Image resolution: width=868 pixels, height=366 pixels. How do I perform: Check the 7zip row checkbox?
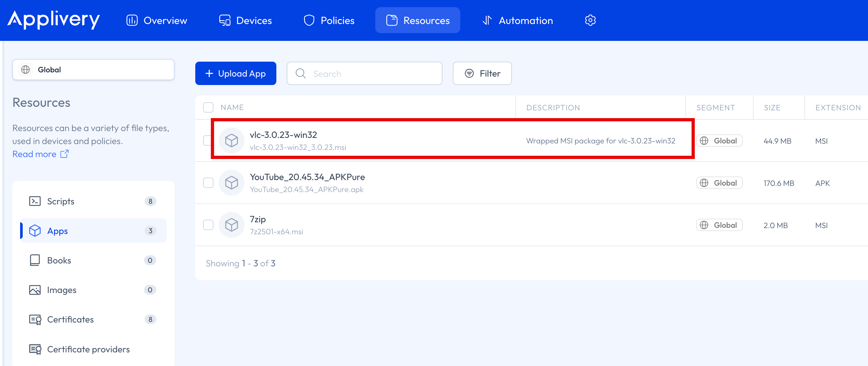coord(208,225)
